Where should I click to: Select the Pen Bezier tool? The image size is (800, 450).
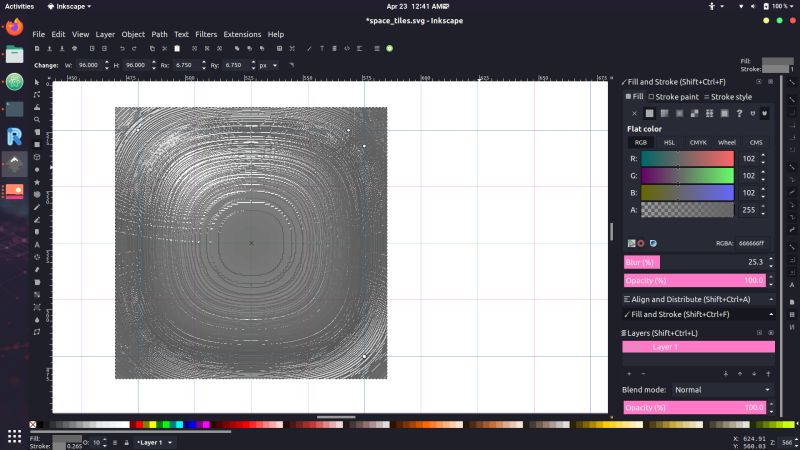(x=37, y=219)
